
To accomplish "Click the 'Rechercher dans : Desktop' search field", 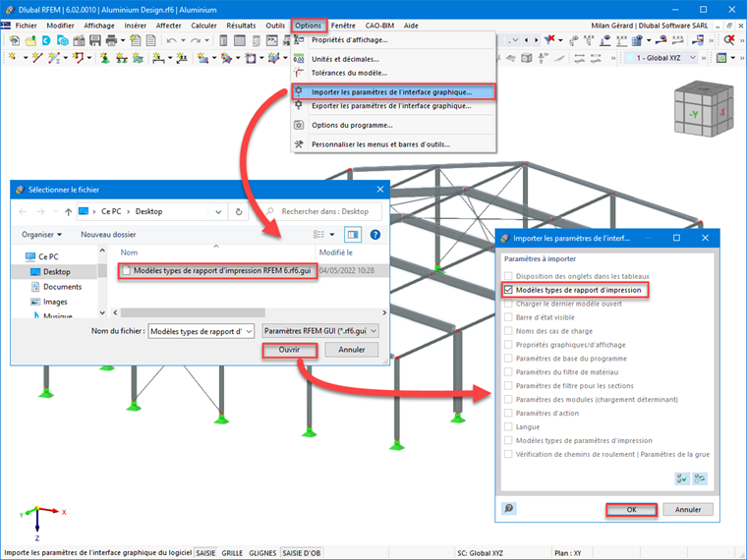I will pos(323,211).
